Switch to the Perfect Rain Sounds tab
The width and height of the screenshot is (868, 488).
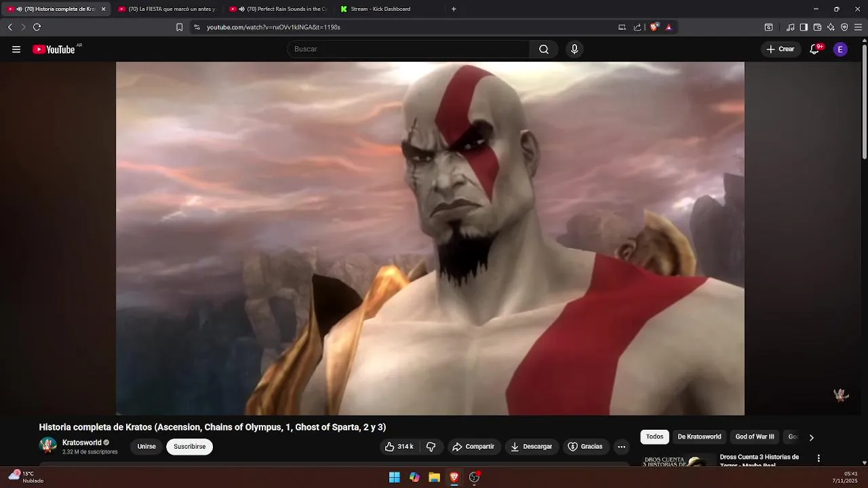click(278, 9)
